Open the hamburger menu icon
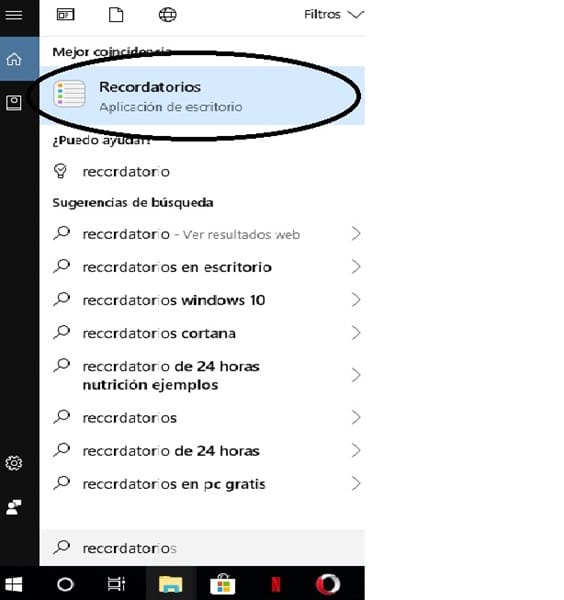 (14, 15)
